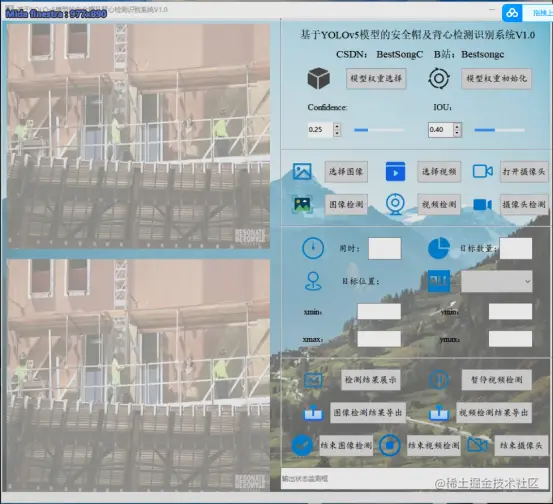The width and height of the screenshot is (553, 504).
Task: Open the target selection dropdown below 目标数量
Action: point(497,281)
